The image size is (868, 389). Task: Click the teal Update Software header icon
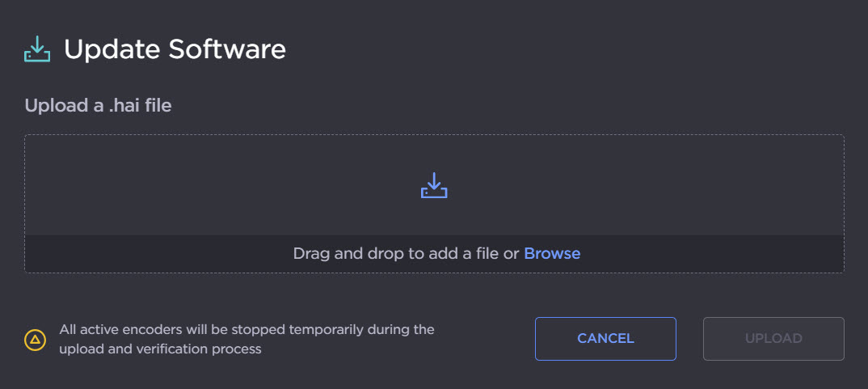pyautogui.click(x=37, y=49)
